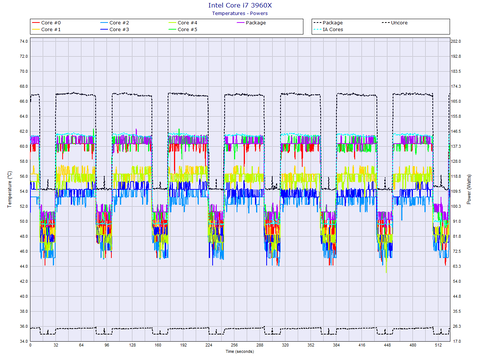The width and height of the screenshot is (480, 360).
Task: Click the 66.0 temperature axis tick label
Action: [24, 101]
